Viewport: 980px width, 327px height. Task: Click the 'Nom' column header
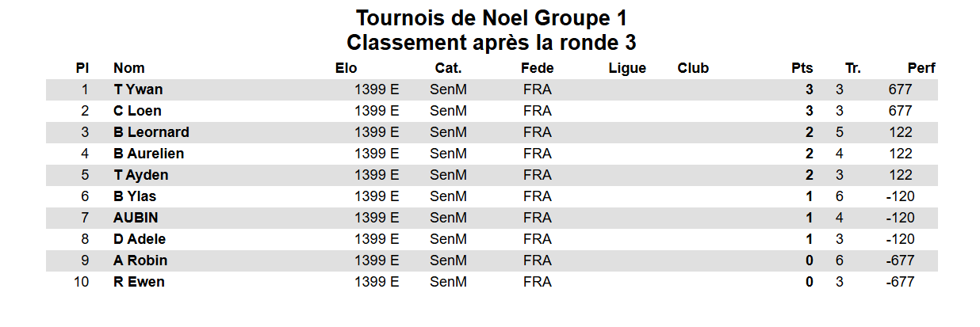point(129,68)
